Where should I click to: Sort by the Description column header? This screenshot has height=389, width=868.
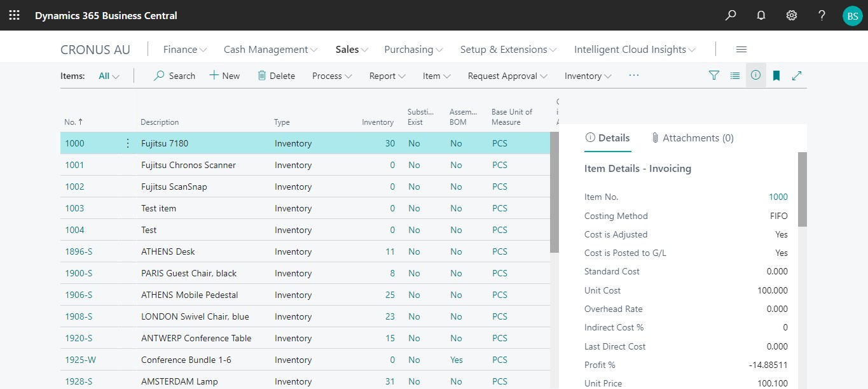pos(160,122)
